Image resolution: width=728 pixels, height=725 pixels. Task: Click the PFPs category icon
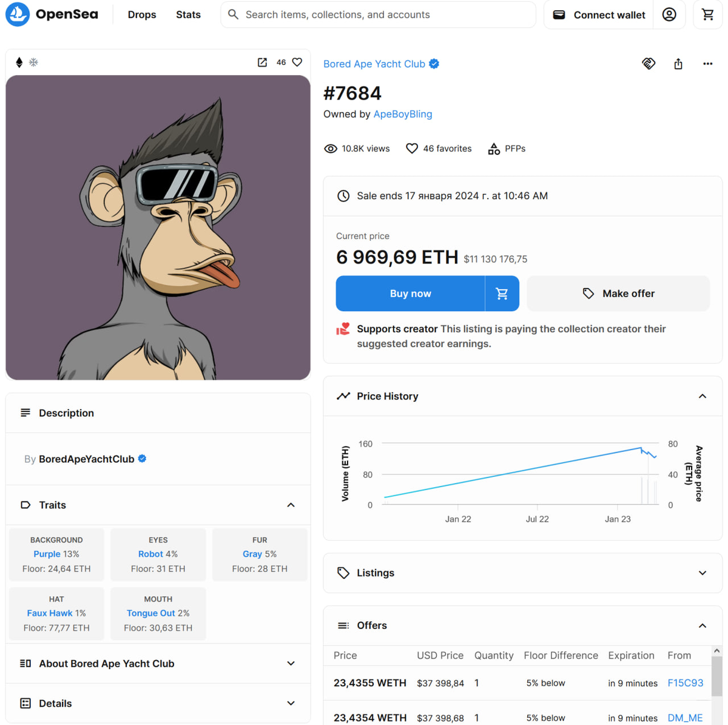click(494, 149)
